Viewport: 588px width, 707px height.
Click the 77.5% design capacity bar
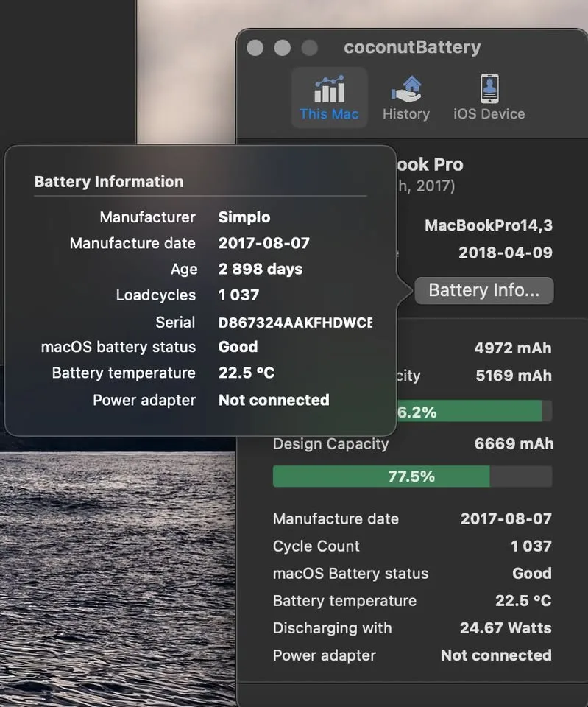coord(412,476)
